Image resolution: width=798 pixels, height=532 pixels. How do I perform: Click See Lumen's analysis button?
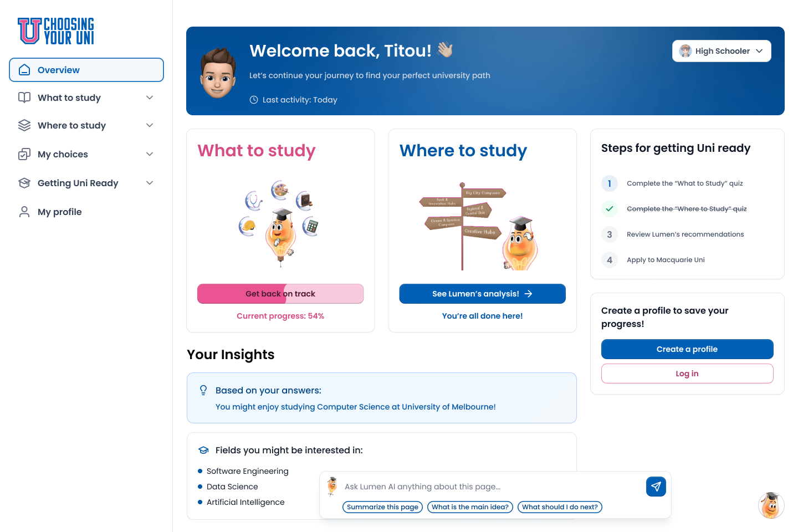[482, 294]
